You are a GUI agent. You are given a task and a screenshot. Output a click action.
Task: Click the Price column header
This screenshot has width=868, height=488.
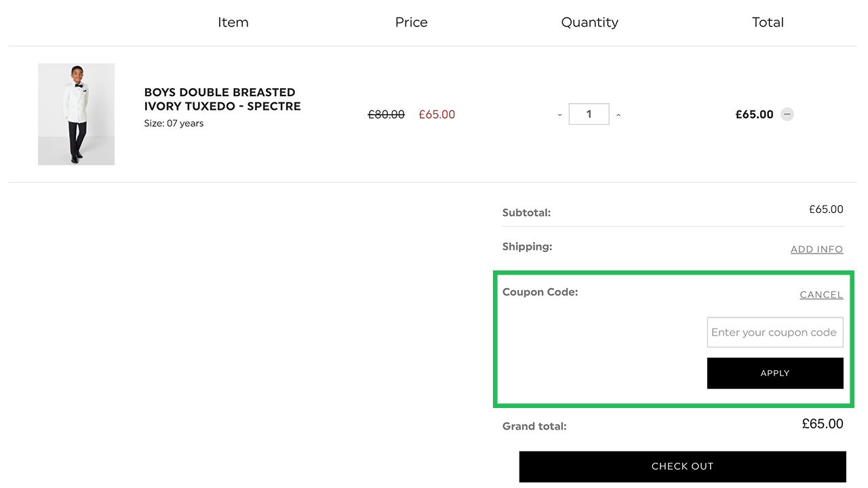tap(411, 22)
